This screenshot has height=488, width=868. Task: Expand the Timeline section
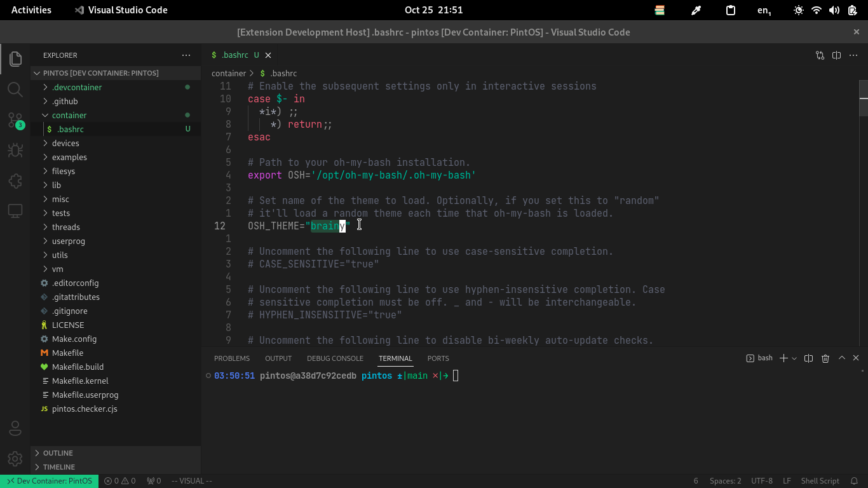pyautogui.click(x=116, y=467)
